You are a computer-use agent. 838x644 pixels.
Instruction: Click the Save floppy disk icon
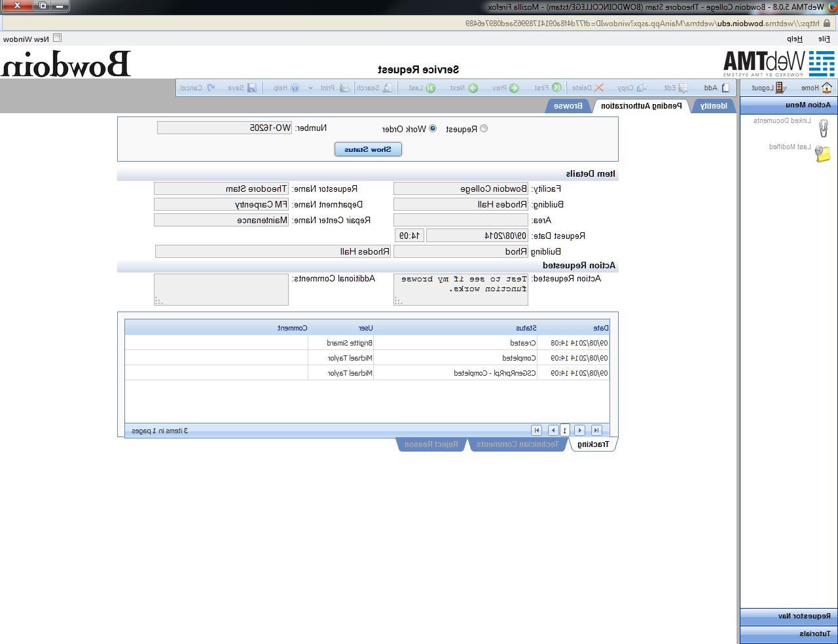point(252,88)
